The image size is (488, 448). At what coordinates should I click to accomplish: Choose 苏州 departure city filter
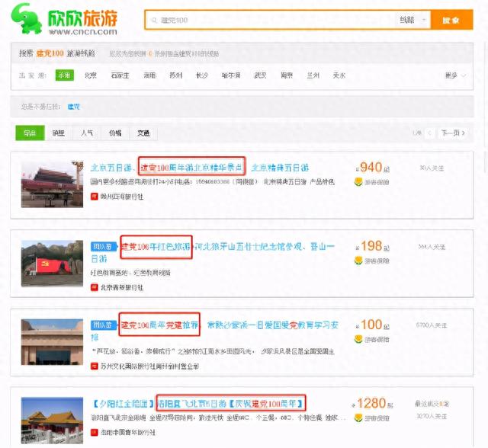175,75
